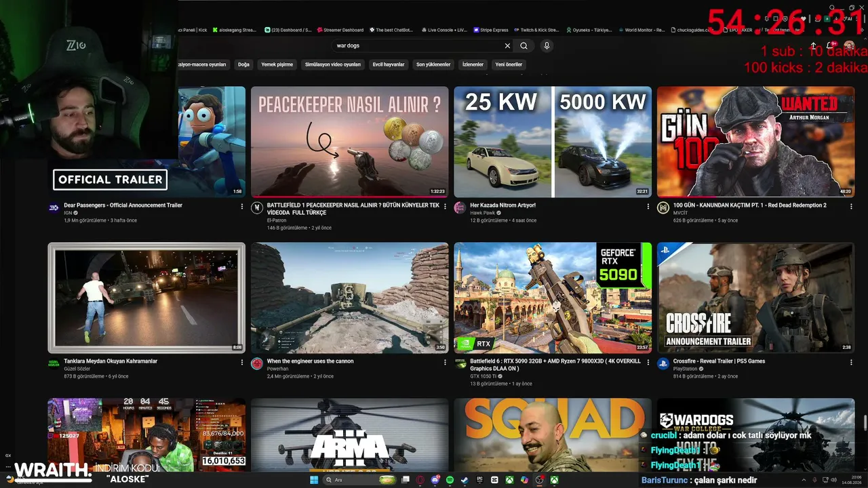Viewport: 868px width, 488px height.
Task: Play the Peacekeeper Nasıl Alınır thumbnail
Action: click(x=350, y=142)
